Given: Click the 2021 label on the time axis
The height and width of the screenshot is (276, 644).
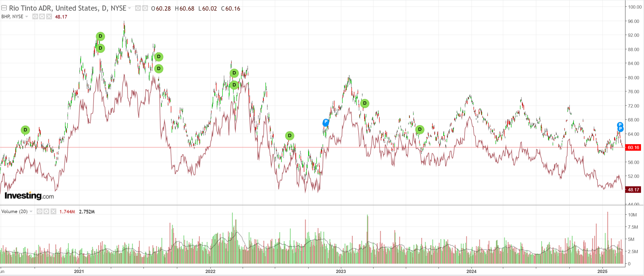Looking at the screenshot, I should [x=79, y=271].
